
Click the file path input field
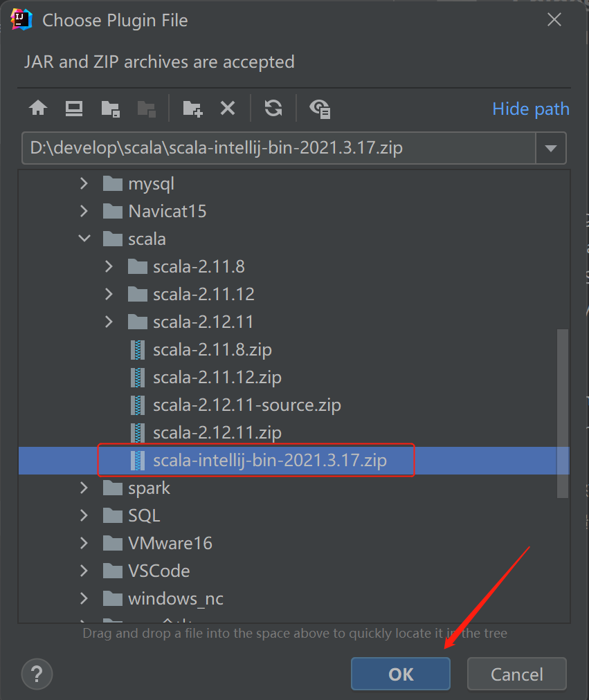coord(279,148)
